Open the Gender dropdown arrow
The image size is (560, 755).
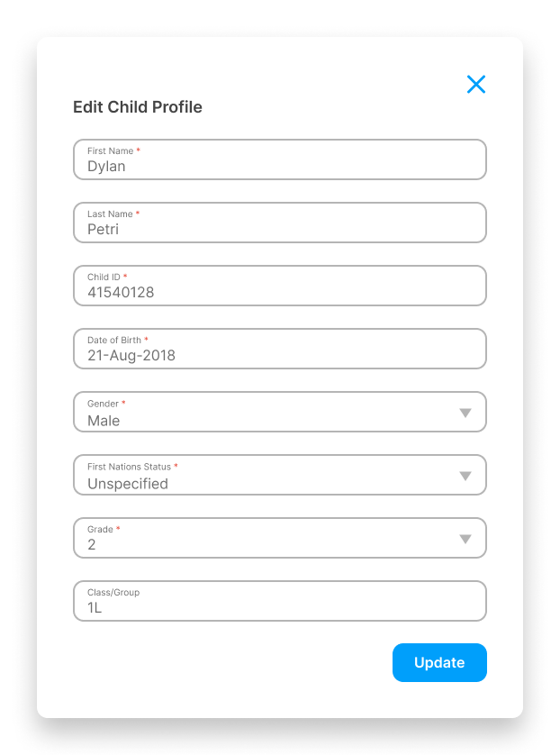466,412
